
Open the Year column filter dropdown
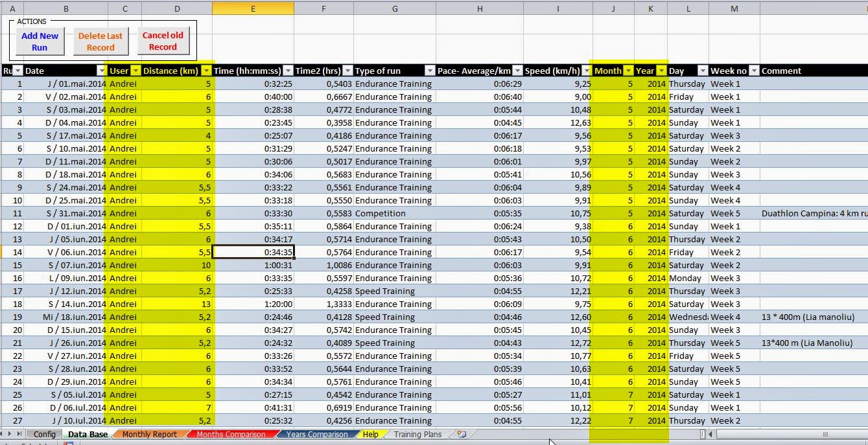[661, 71]
